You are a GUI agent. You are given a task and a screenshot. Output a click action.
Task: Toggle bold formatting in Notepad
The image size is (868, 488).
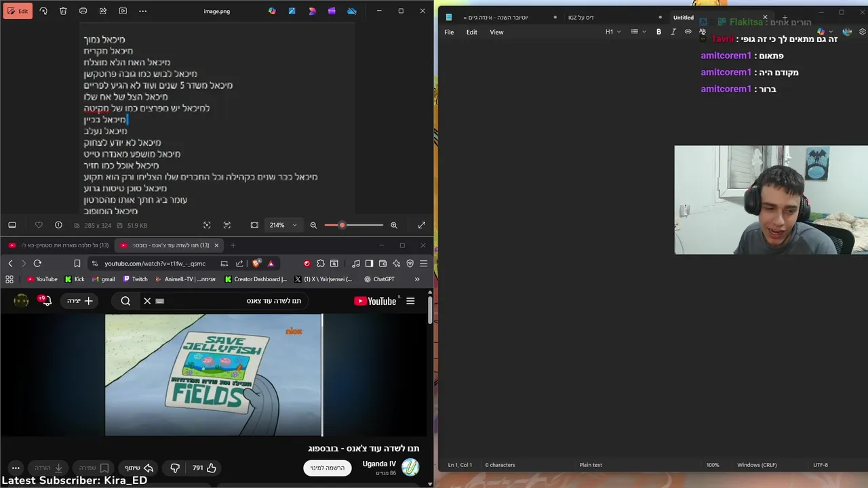(x=658, y=32)
